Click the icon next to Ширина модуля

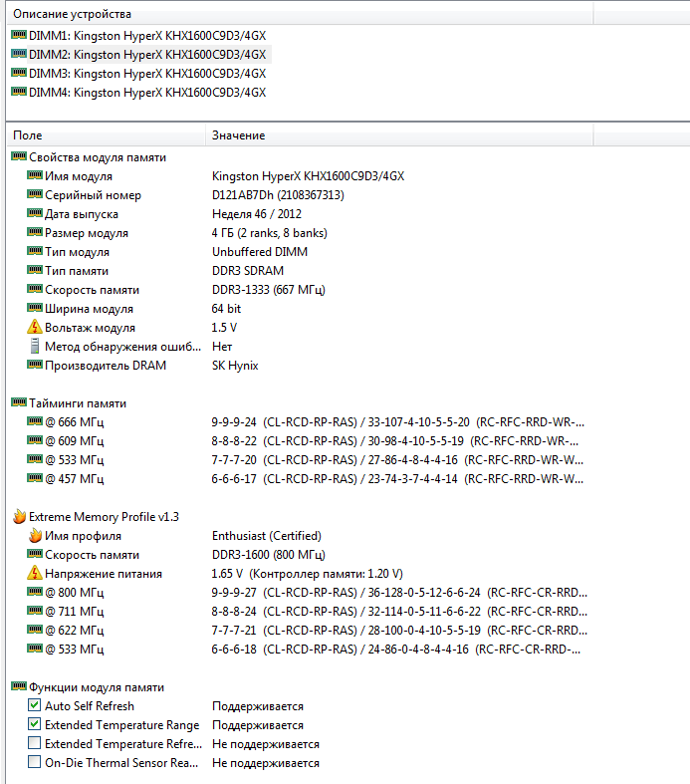pyautogui.click(x=35, y=309)
